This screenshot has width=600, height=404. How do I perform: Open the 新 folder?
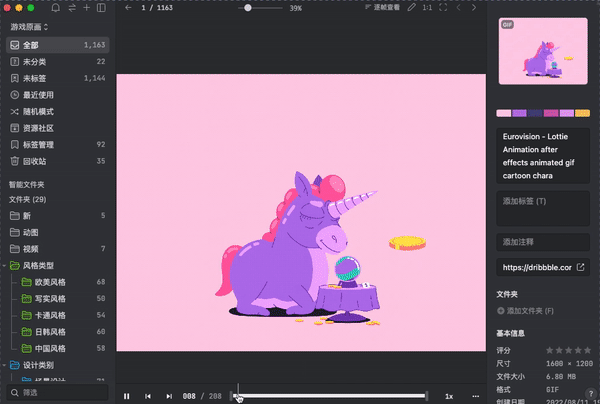pyautogui.click(x=58, y=216)
